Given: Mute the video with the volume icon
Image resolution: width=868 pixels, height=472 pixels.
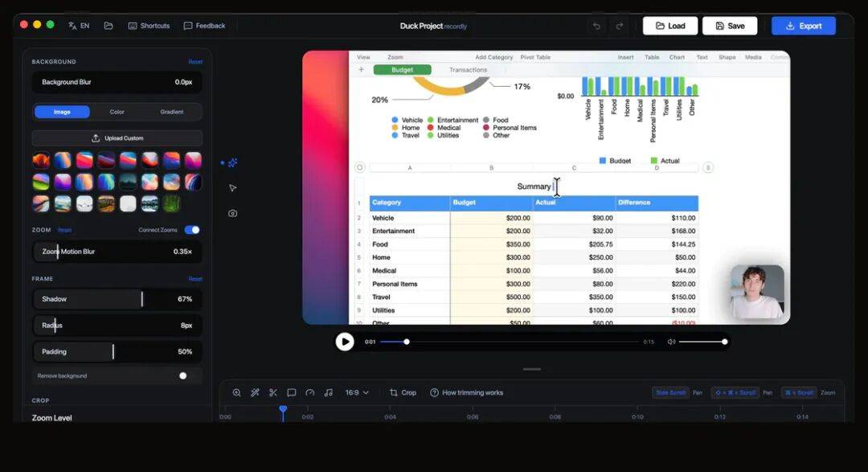Looking at the screenshot, I should (671, 342).
